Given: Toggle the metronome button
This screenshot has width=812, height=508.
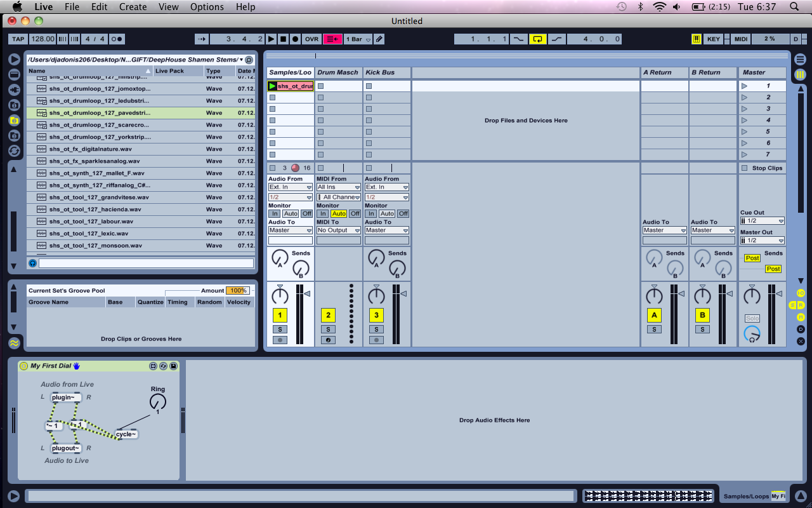Looking at the screenshot, I should click(117, 39).
